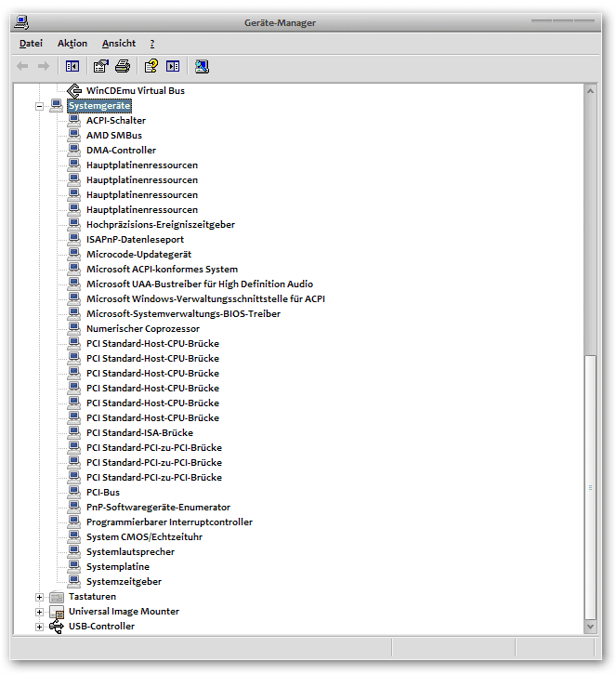
Task: Open the ? help menu
Action: point(152,44)
